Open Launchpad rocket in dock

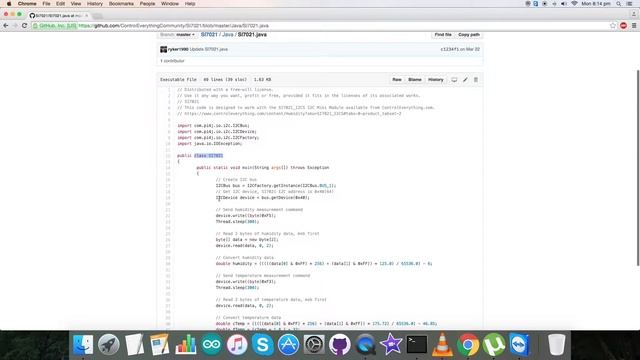109,344
